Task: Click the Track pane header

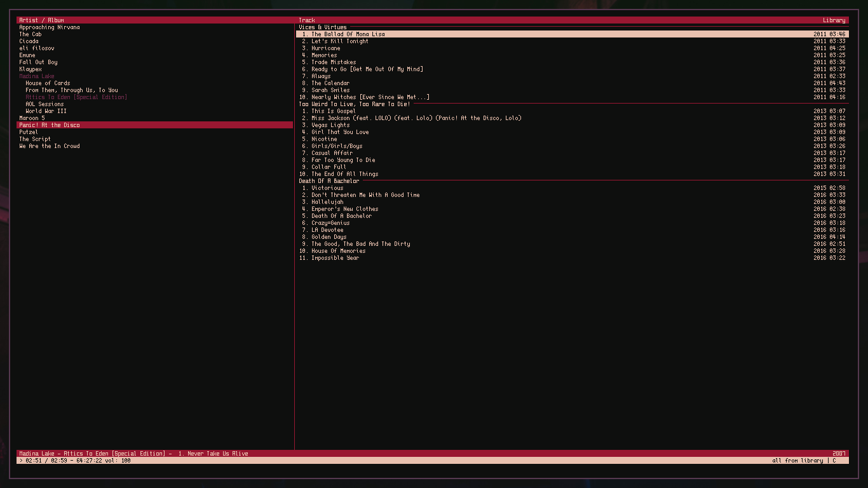Action: click(306, 20)
